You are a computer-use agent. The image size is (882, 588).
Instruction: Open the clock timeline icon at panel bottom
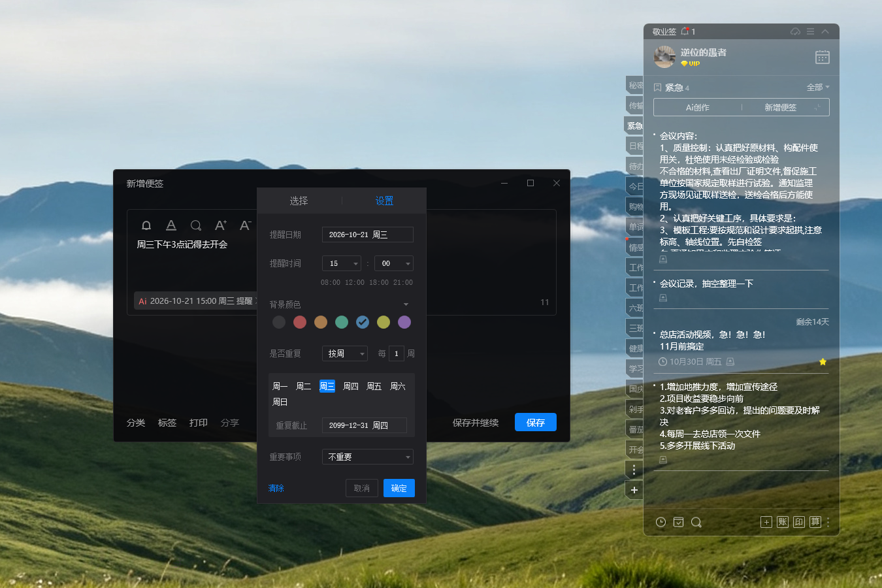[661, 522]
